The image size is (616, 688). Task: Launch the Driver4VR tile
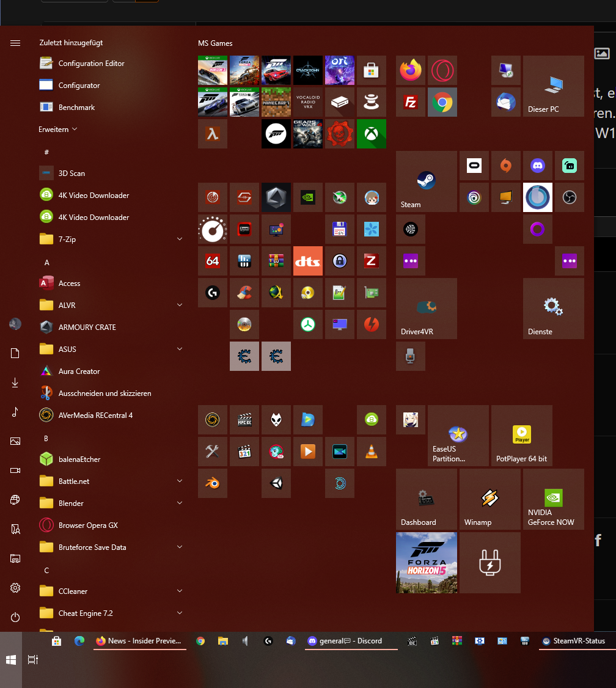[x=427, y=309]
